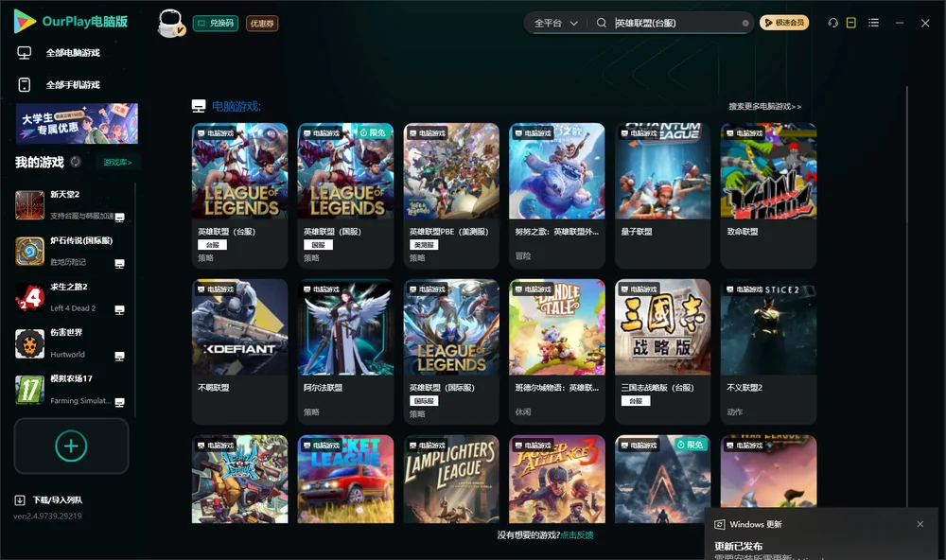Open the 兑换码 redeem code button
Viewport: 946px width, 560px height.
click(x=216, y=24)
